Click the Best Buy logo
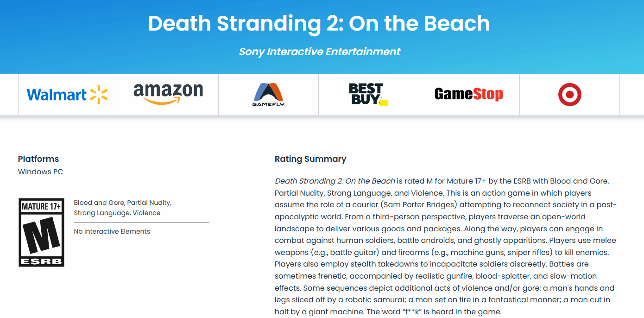Screen dimensions: 644x318 (368, 95)
